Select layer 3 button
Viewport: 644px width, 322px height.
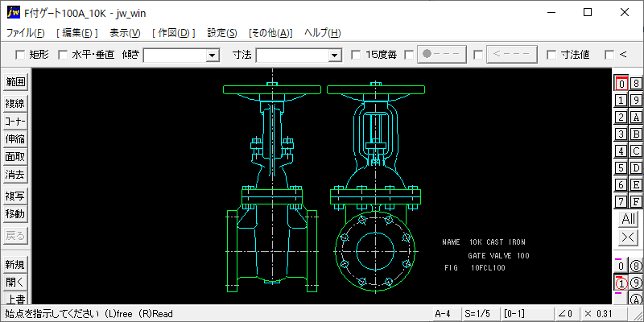[x=621, y=134]
